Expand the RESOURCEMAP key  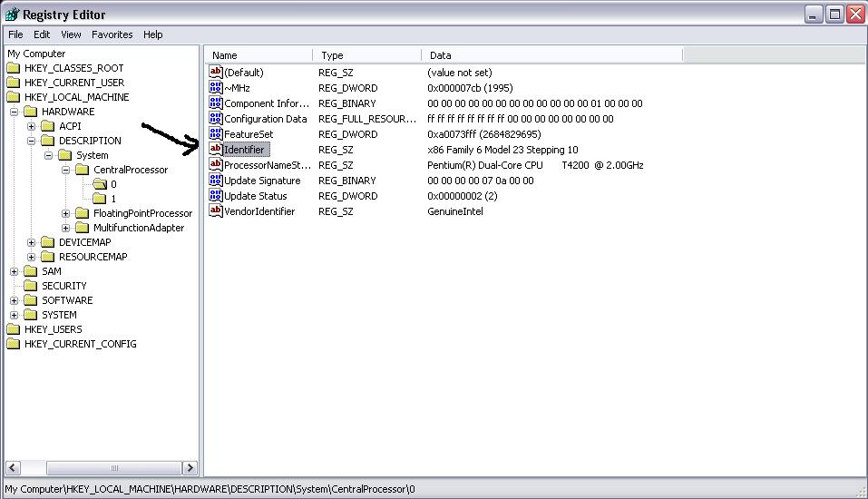click(x=32, y=257)
